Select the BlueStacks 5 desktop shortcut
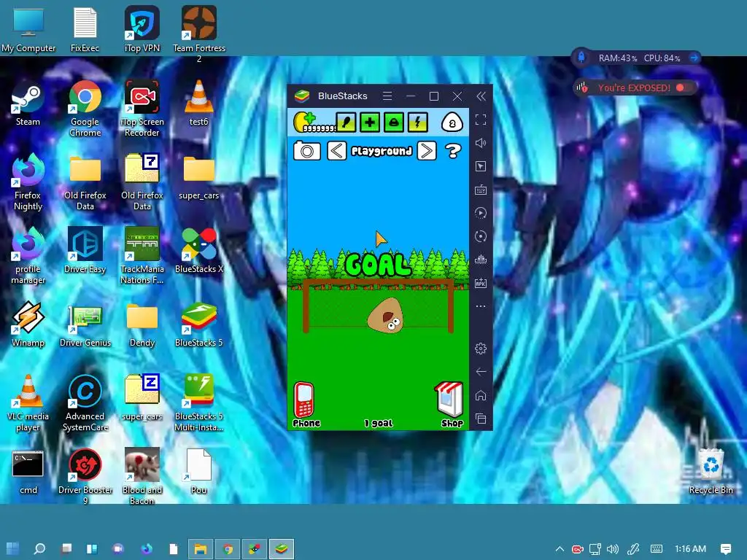This screenshot has width=747, height=560. (x=199, y=324)
